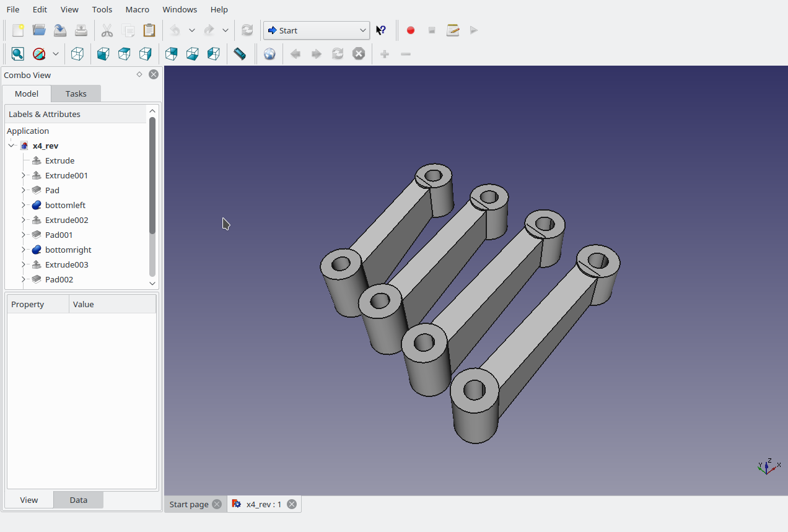The width and height of the screenshot is (788, 532).
Task: Open the draw style dropdown arrow
Action: click(x=56, y=54)
